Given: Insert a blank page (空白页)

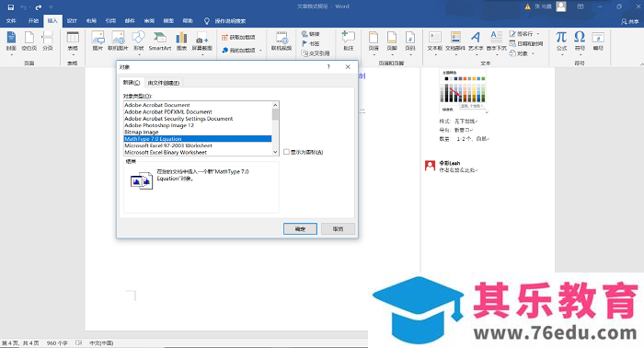Looking at the screenshot, I should tap(29, 41).
